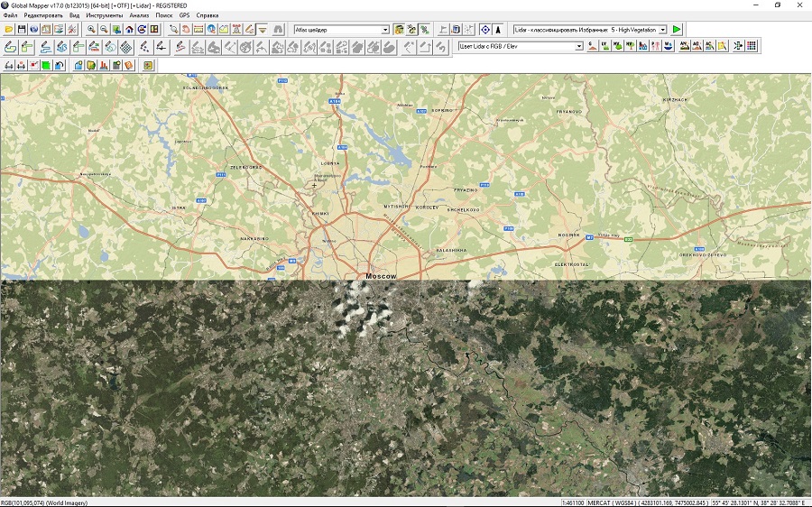Click the Open Data File folder icon

coord(9,30)
